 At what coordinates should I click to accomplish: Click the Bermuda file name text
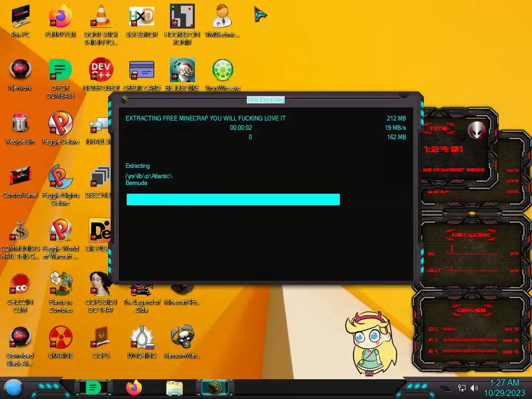(x=137, y=183)
